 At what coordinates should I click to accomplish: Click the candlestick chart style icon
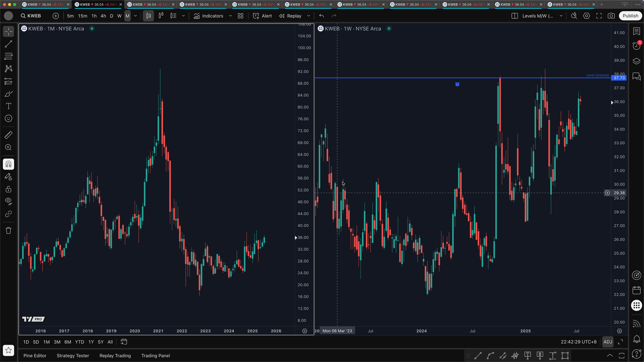(x=148, y=16)
